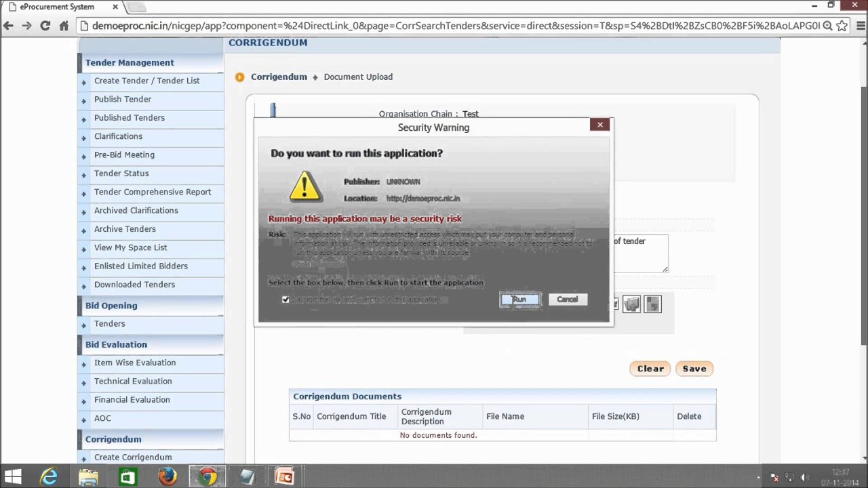Click the Delete column header
Viewport: 868px width, 488px height.
click(689, 416)
